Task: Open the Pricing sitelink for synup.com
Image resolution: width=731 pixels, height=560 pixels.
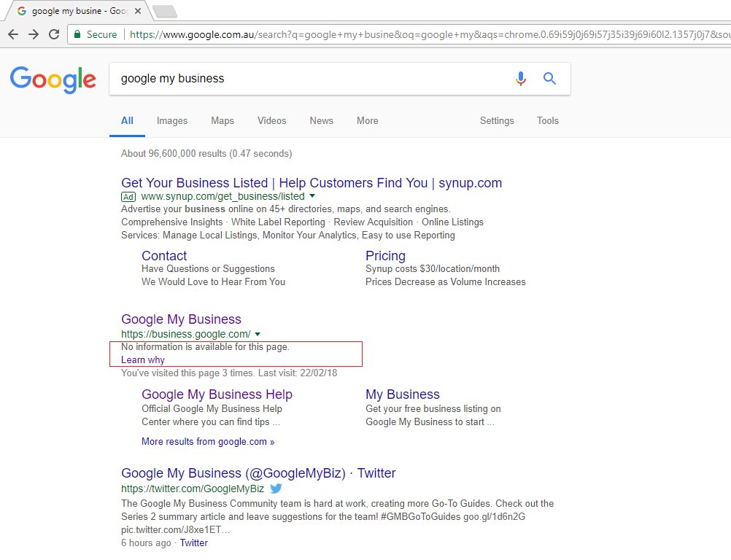Action: tap(385, 256)
